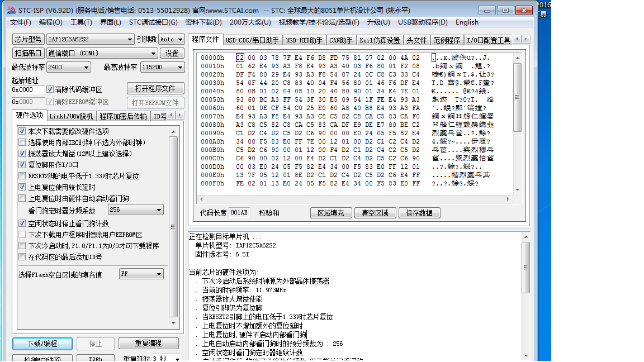Switch to Keil仿真设置 tab
This screenshot has height=362, width=644.
[380, 40]
